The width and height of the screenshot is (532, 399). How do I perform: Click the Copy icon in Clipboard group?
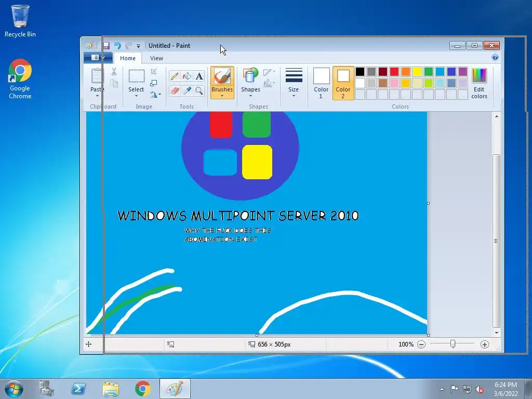pos(114,83)
